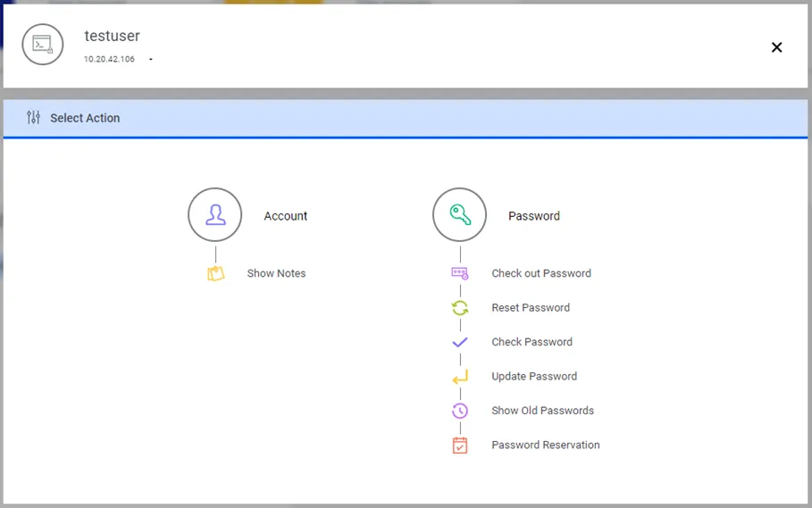This screenshot has height=508, width=812.
Task: Click the IP address 10.20.42.106
Action: [x=109, y=59]
